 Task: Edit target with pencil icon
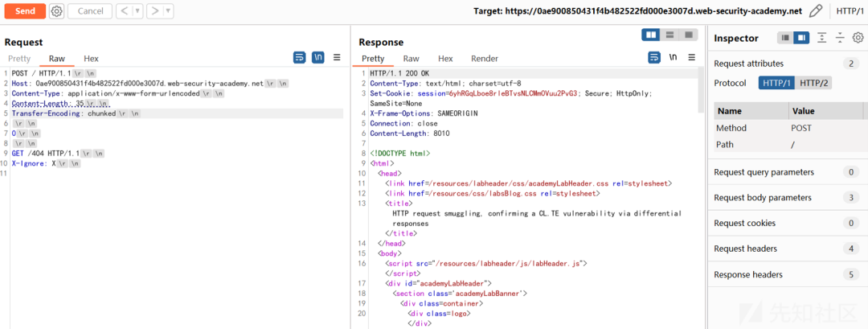[x=816, y=10]
